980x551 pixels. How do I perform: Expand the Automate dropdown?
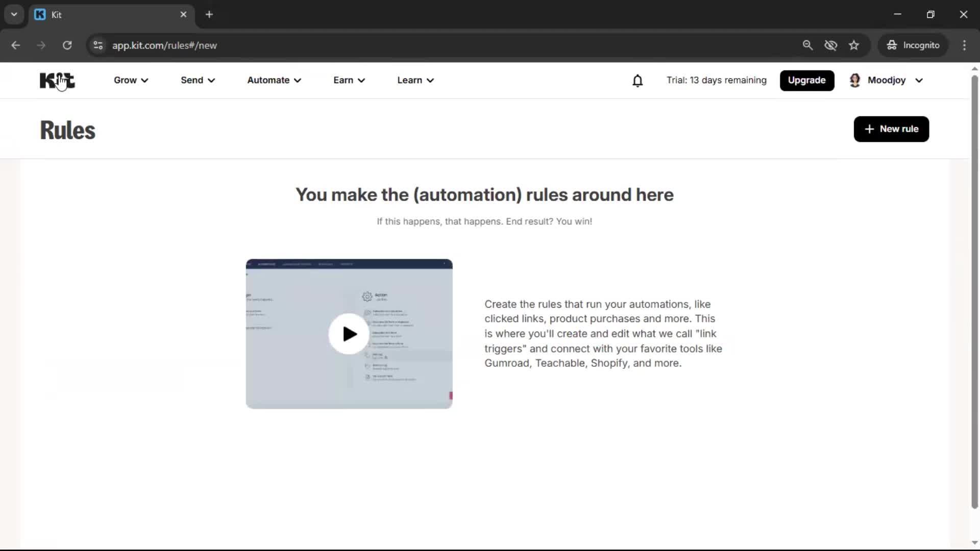(x=274, y=80)
